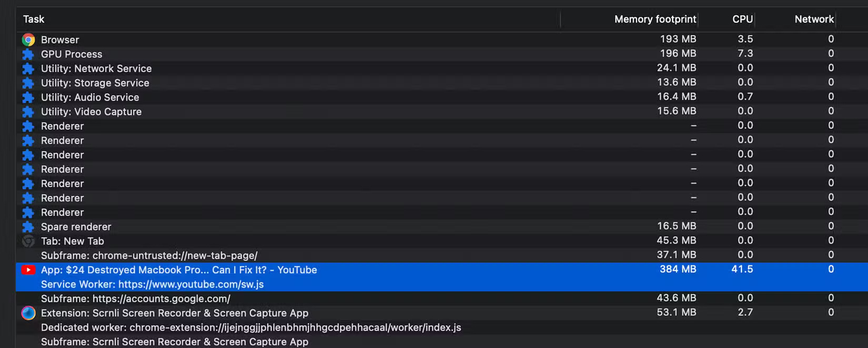
Task: Select the Tab: New Tab row
Action: [x=442, y=241]
